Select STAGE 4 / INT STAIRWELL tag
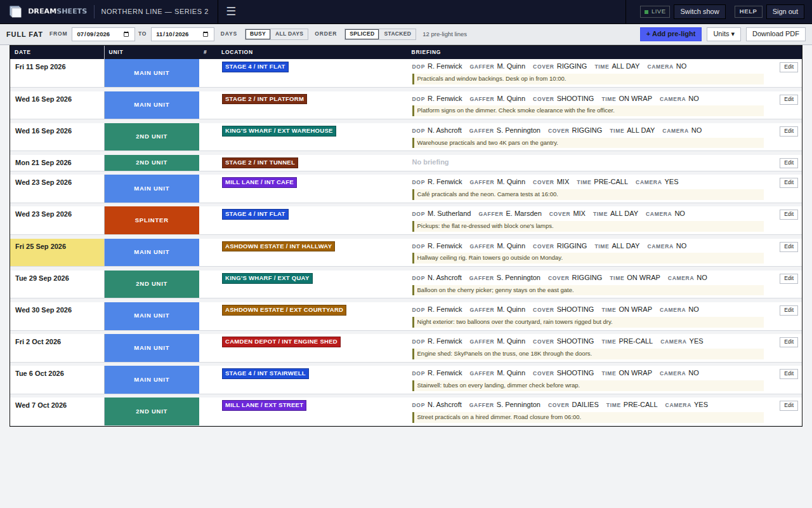 (265, 373)
